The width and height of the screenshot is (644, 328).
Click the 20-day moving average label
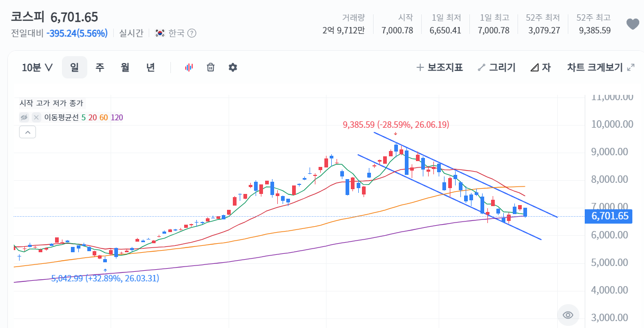[93, 117]
